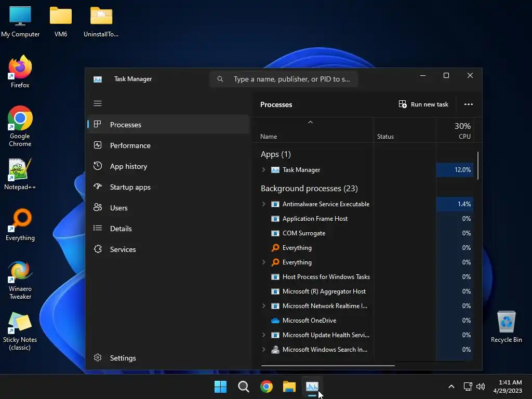Show hidden icons in system tray

451,387
